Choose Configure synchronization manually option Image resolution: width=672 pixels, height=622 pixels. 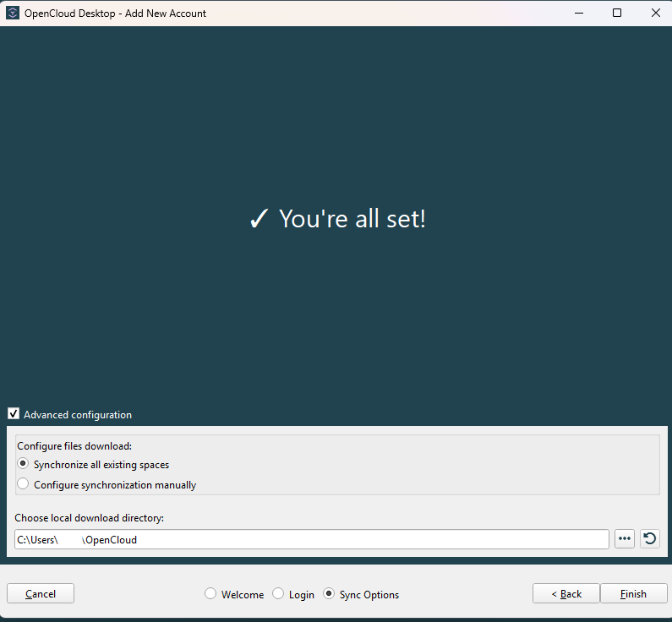click(x=24, y=484)
